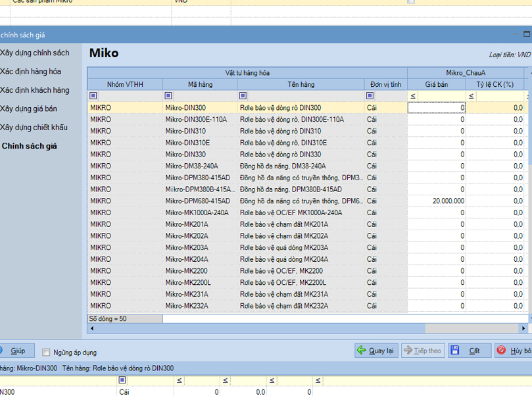532x396 pixels.
Task: Click the Nhóm VTHH column header
Action: [x=125, y=84]
